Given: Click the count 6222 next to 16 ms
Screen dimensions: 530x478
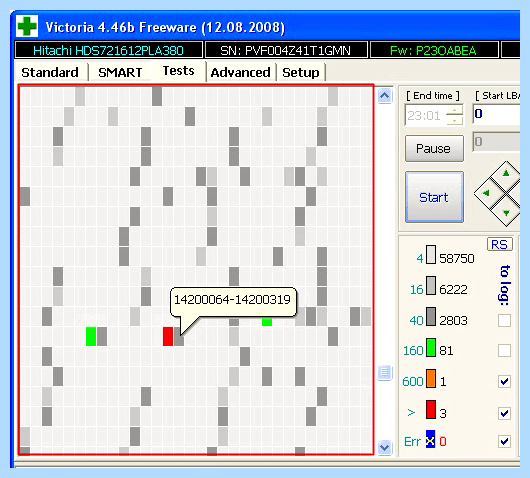Looking at the screenshot, I should tap(453, 289).
